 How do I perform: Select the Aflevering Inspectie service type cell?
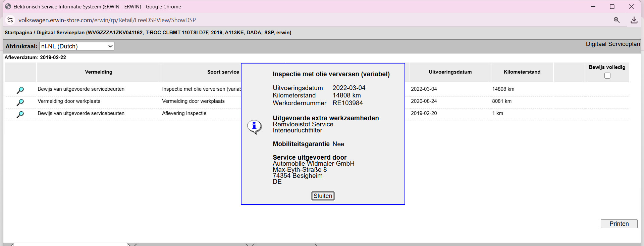184,113
